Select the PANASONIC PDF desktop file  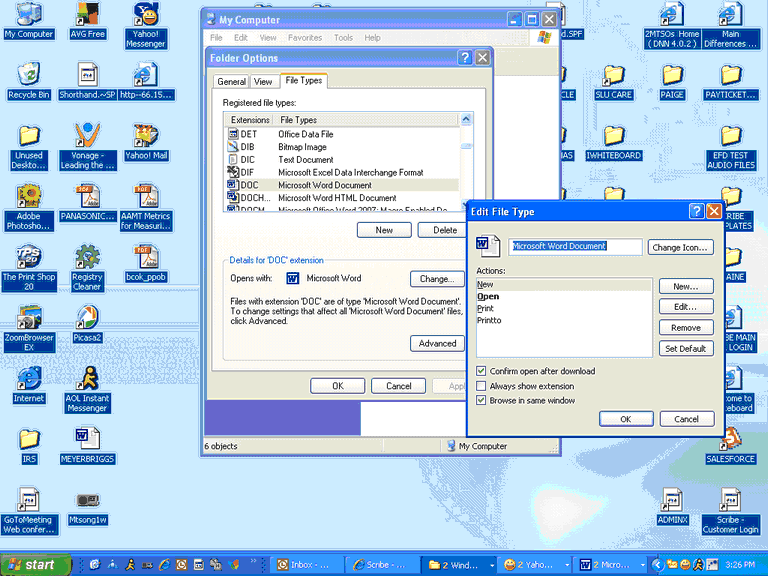coord(87,202)
